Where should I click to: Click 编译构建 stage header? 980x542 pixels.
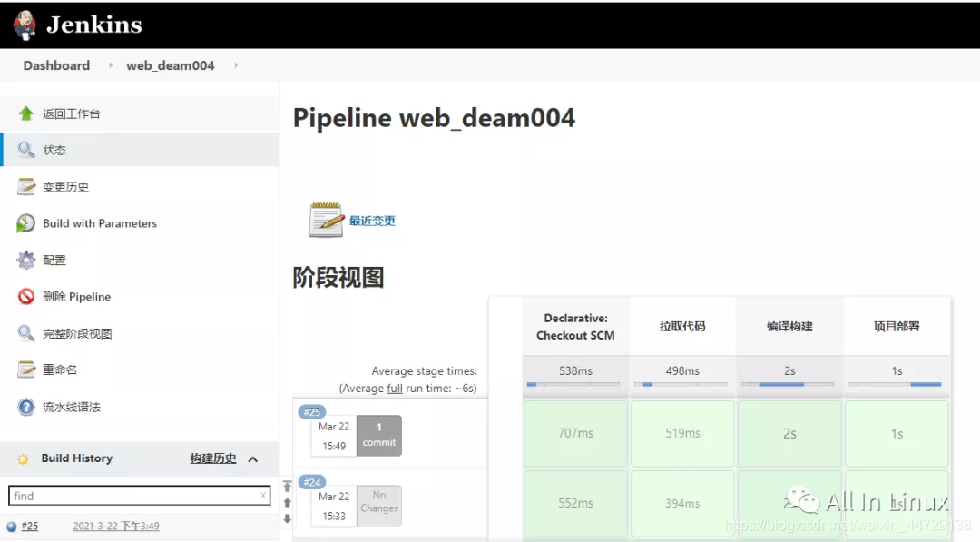click(x=789, y=326)
